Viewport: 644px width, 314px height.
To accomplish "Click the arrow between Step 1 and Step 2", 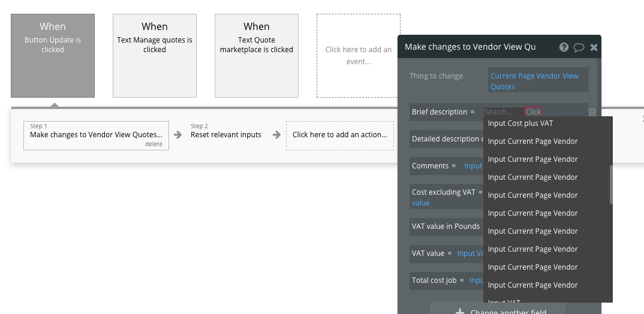I will [x=178, y=135].
